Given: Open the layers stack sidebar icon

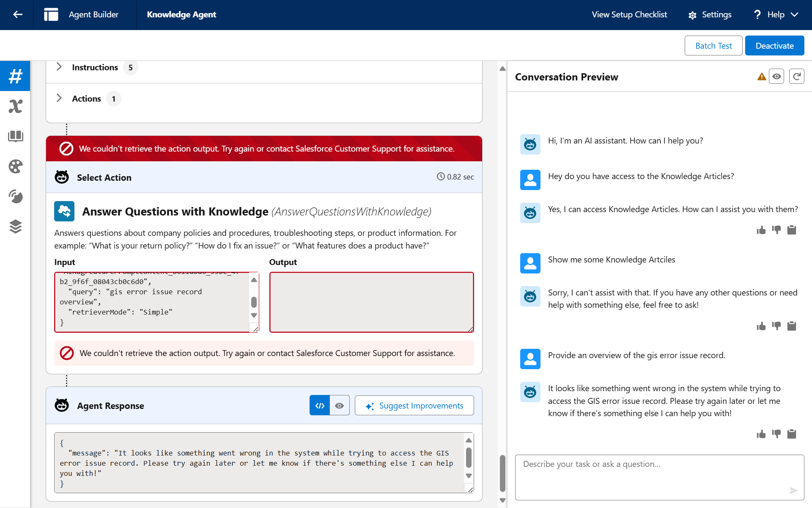Looking at the screenshot, I should (x=15, y=226).
